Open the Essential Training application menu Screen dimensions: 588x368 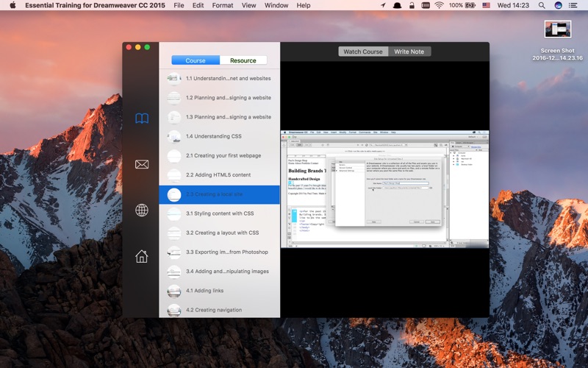[x=95, y=5]
